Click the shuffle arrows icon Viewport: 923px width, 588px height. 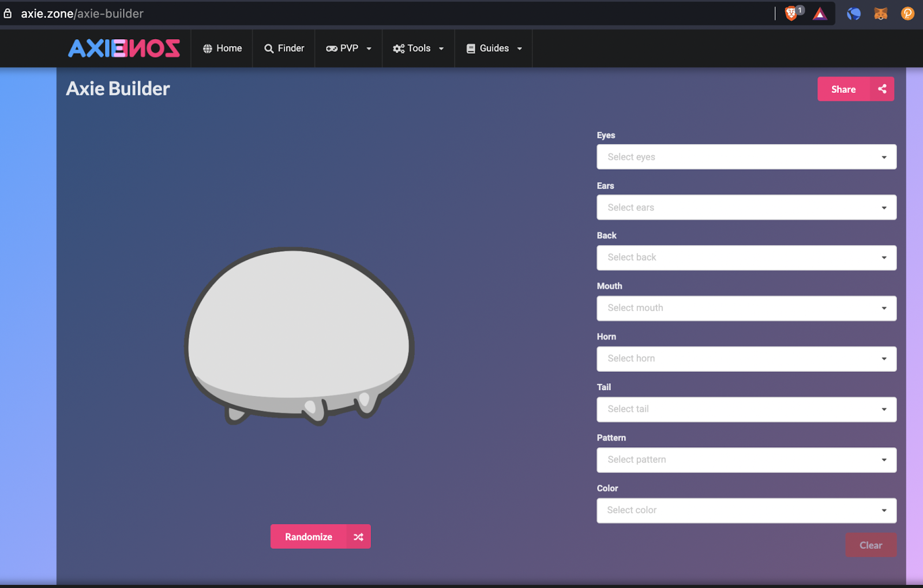click(x=358, y=537)
